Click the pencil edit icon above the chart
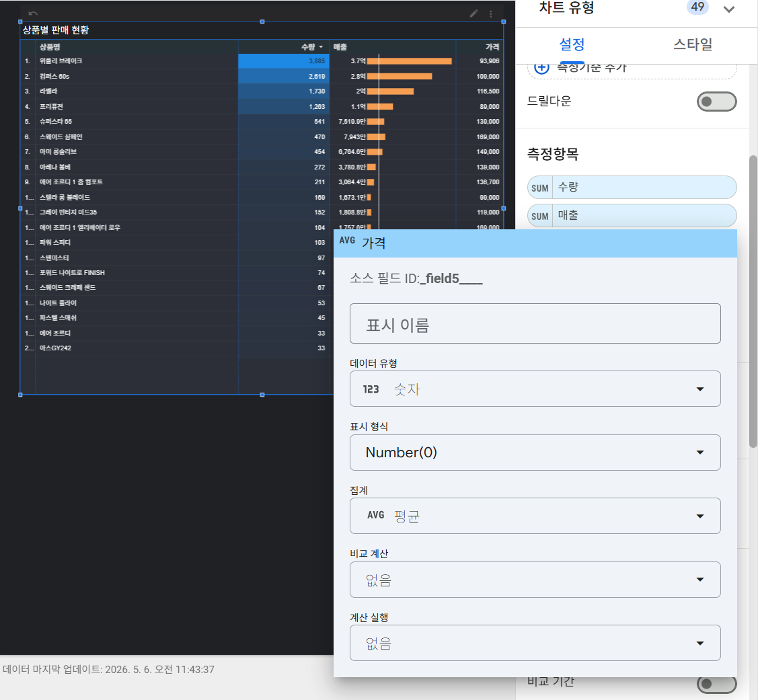758x700 pixels. (x=473, y=13)
